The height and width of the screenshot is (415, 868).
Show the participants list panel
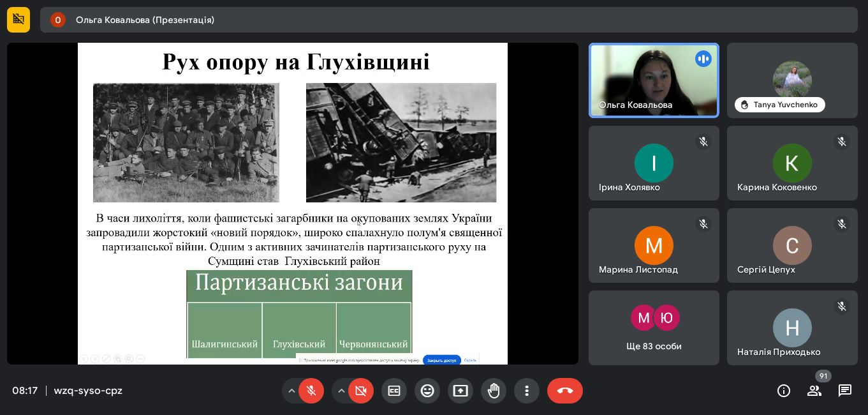(814, 391)
